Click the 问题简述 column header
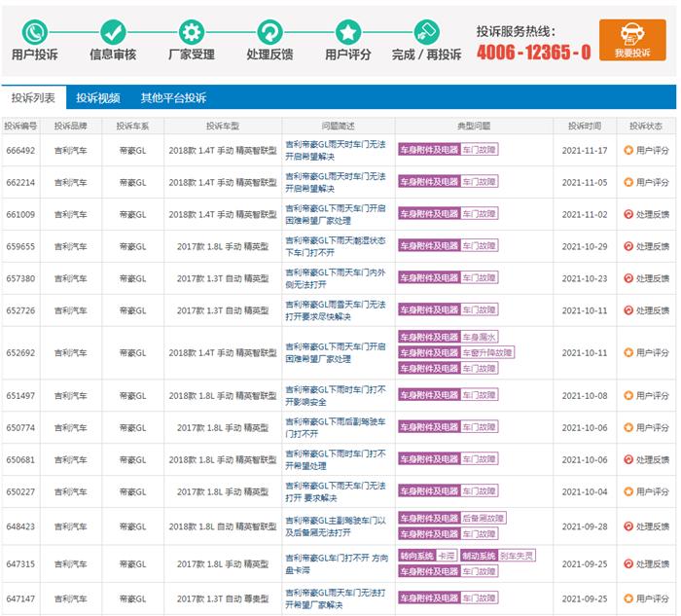The image size is (681, 616). (339, 126)
